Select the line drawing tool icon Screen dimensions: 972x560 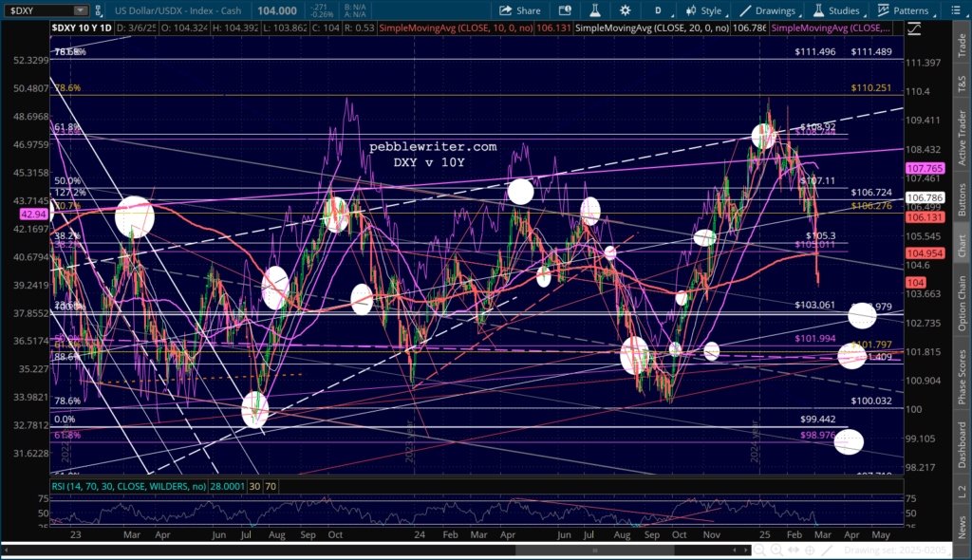pyautogui.click(x=827, y=551)
